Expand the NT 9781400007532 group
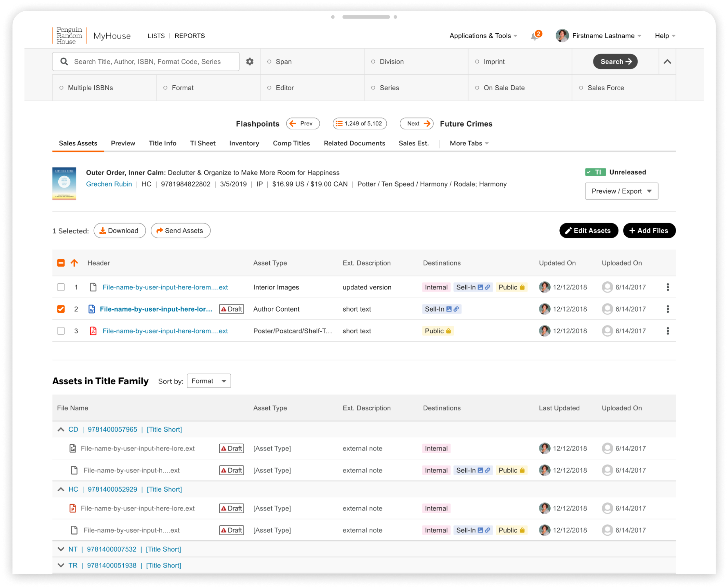Image resolution: width=728 pixels, height=588 pixels. pyautogui.click(x=61, y=549)
